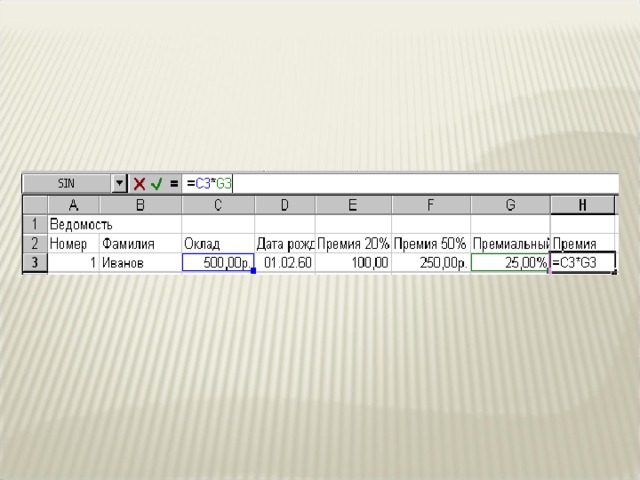The height and width of the screenshot is (480, 640).
Task: Select column A header
Action: [73, 204]
